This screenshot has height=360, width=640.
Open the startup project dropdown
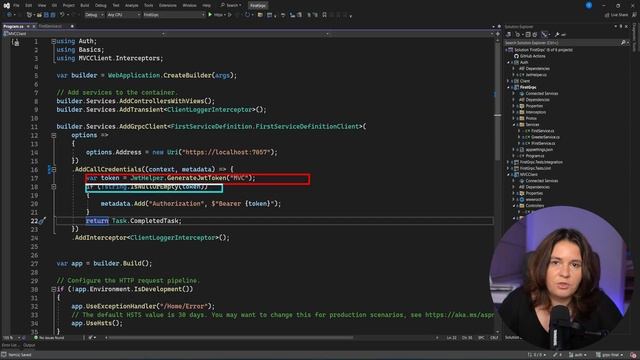[x=173, y=15]
